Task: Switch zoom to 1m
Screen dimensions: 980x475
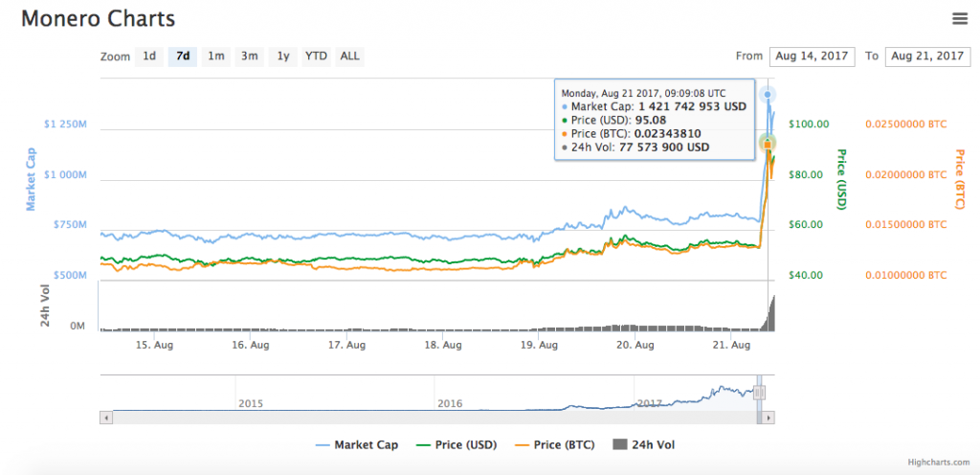Action: coord(216,57)
